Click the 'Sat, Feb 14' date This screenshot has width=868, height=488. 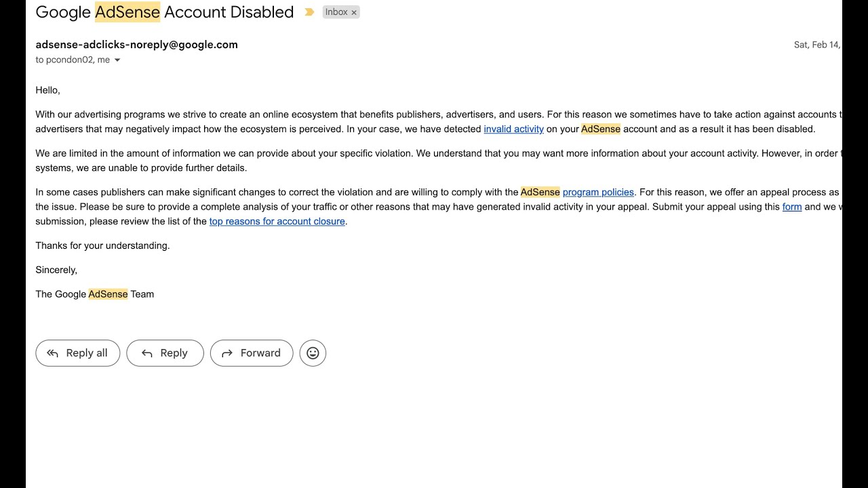click(817, 45)
